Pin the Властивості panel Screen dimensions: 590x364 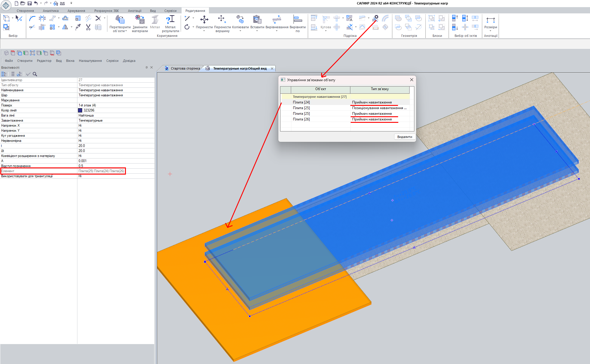[146, 68]
